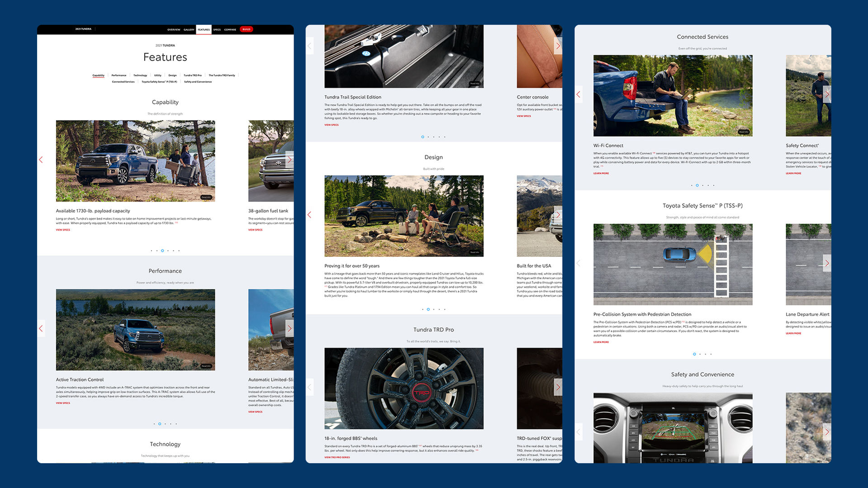This screenshot has height=488, width=868.
Task: Open Gallery in top navigation
Action: (189, 30)
